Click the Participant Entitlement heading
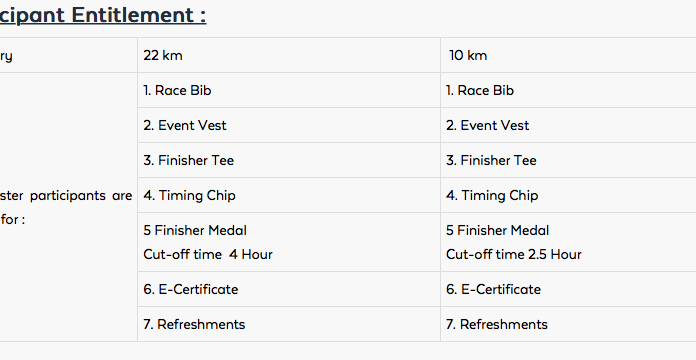The width and height of the screenshot is (696, 360). pyautogui.click(x=103, y=15)
